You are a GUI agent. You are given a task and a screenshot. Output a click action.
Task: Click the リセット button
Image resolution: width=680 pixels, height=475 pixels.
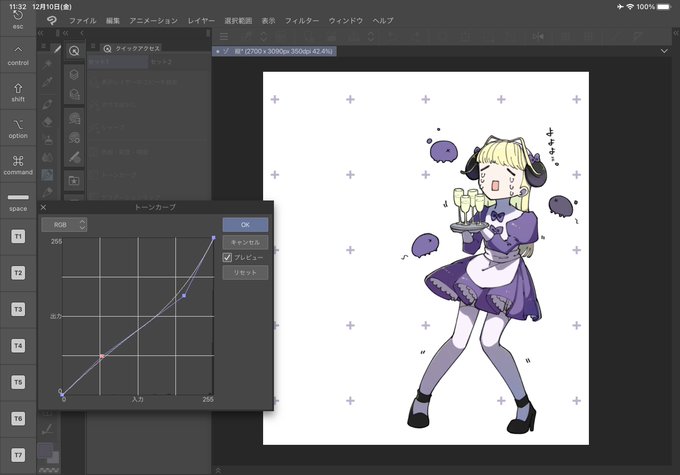245,272
